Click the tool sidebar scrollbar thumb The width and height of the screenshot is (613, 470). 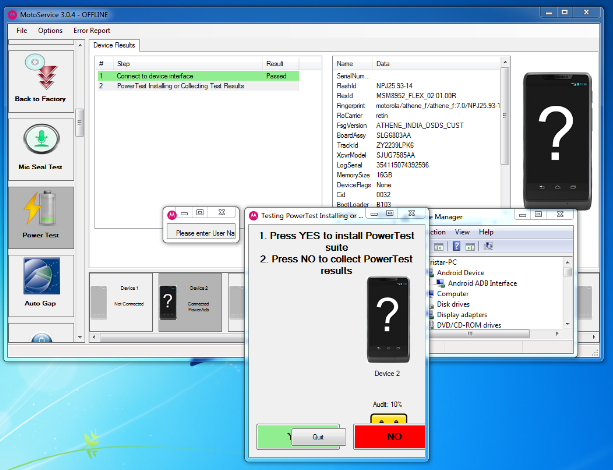click(x=79, y=122)
